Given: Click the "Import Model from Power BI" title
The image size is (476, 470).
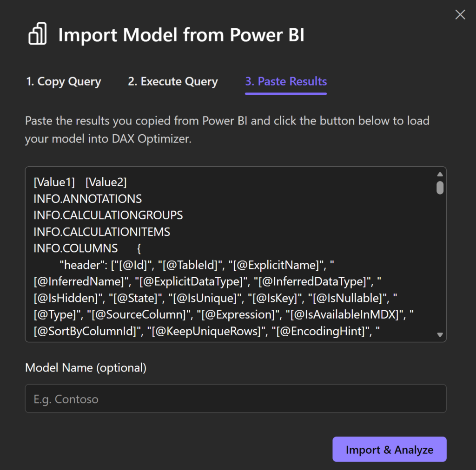Looking at the screenshot, I should click(x=181, y=36).
